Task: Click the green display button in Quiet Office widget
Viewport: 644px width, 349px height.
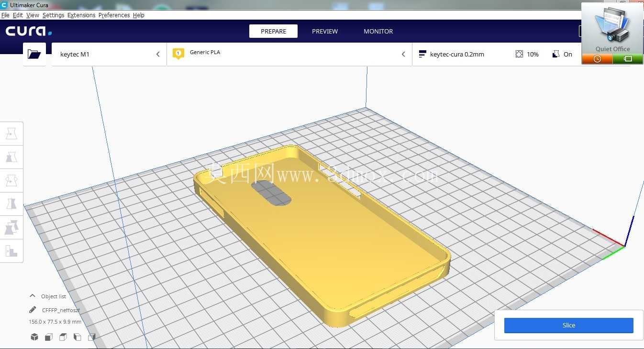Action: click(x=628, y=59)
